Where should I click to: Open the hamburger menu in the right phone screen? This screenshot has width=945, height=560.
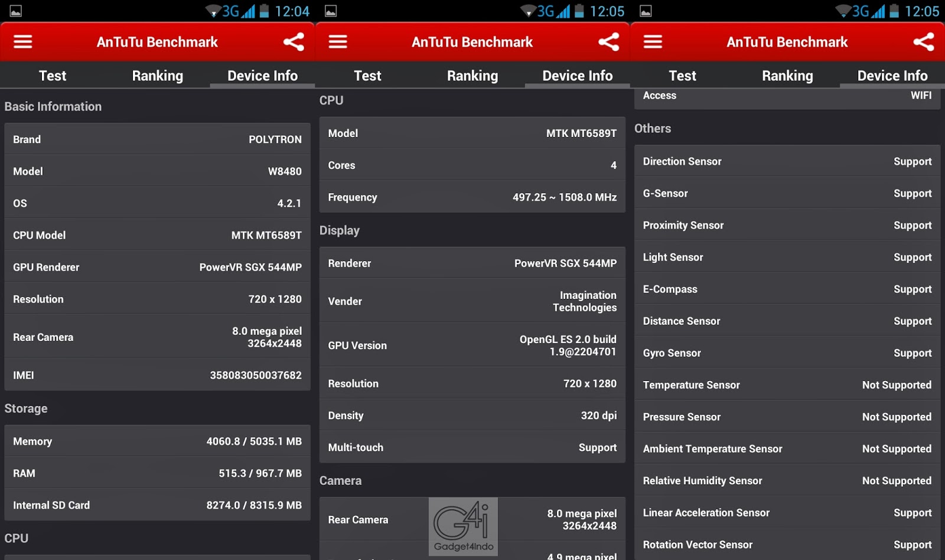click(x=653, y=42)
